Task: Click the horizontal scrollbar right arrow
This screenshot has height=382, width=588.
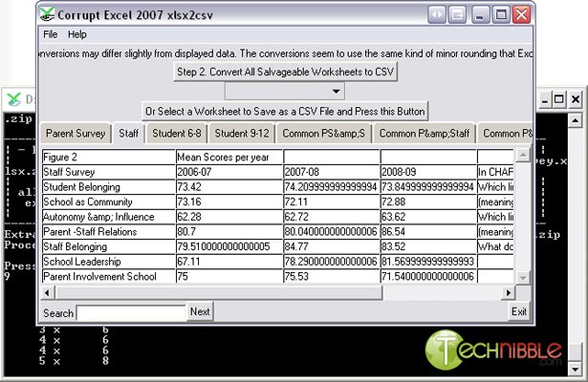Action: click(x=508, y=292)
